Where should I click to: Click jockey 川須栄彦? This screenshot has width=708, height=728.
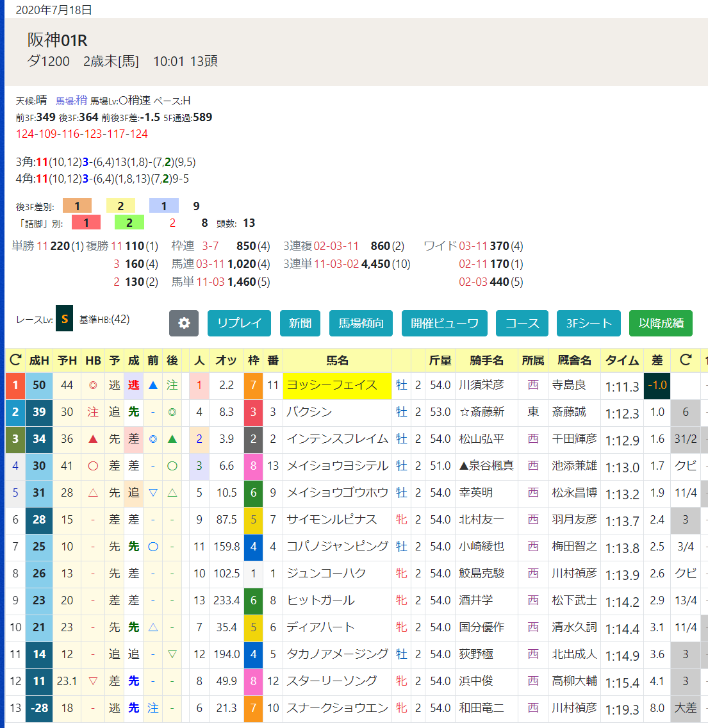pos(481,385)
